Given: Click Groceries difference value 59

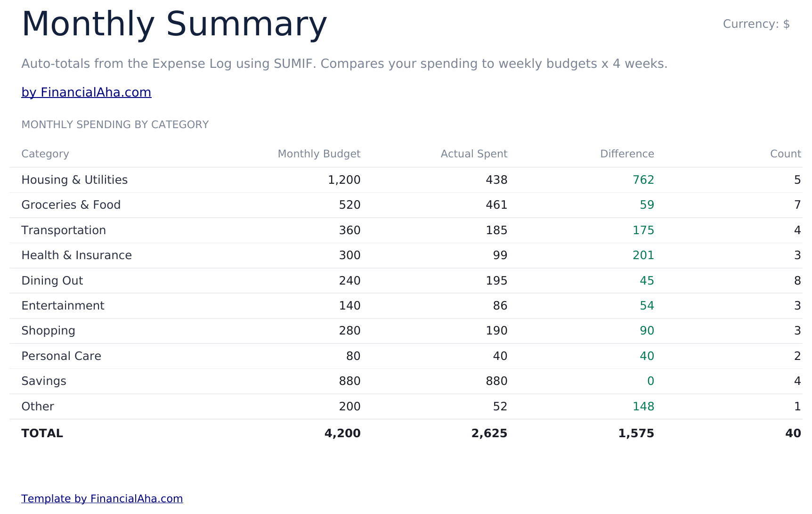Looking at the screenshot, I should tap(647, 205).
